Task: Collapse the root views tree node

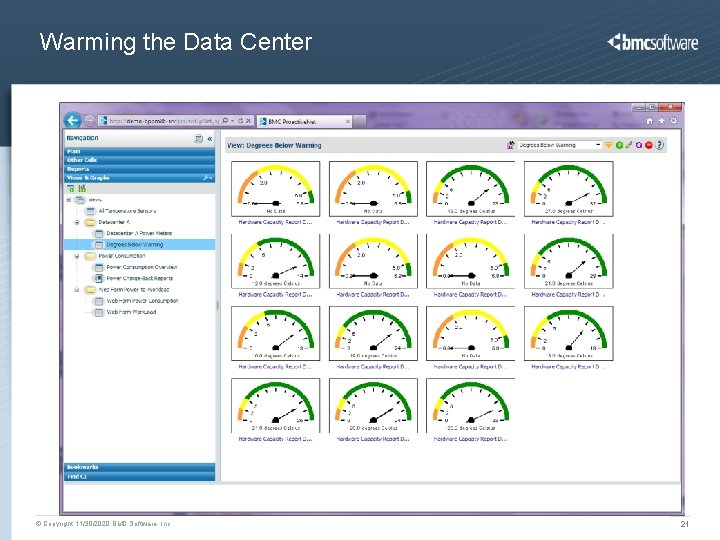Action: [x=69, y=200]
